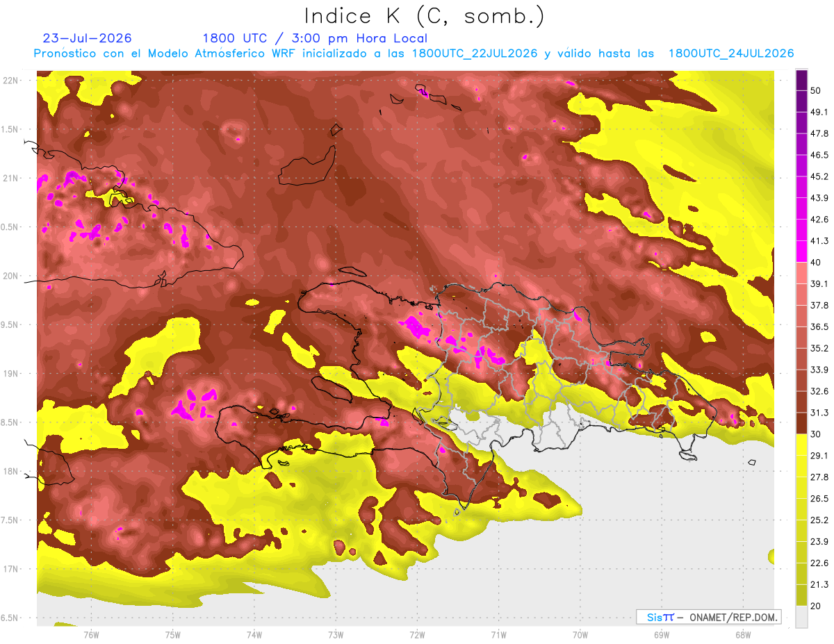This screenshot has height=644, width=834.
Task: Click the "19N" latitude label
Action: [x=11, y=374]
